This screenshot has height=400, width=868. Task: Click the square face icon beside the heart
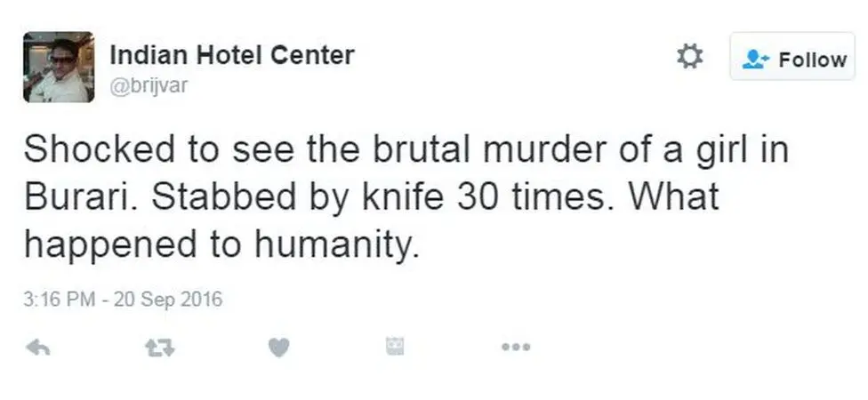[395, 347]
